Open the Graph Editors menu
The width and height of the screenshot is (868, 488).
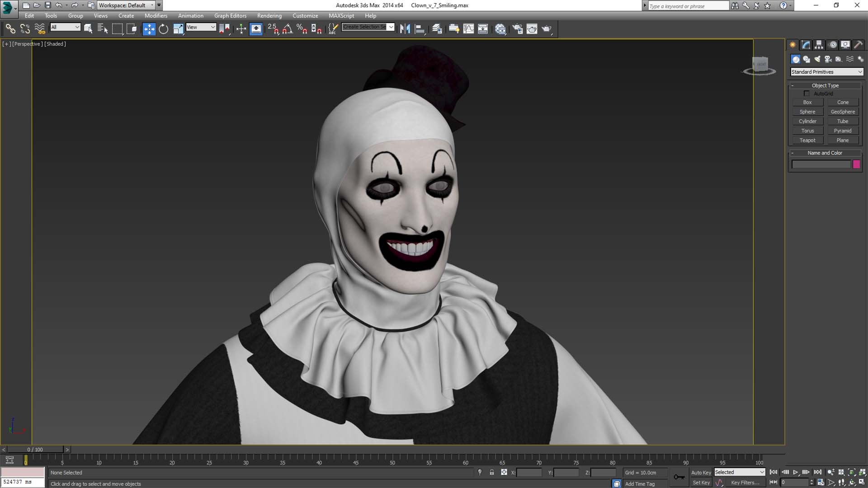[230, 16]
